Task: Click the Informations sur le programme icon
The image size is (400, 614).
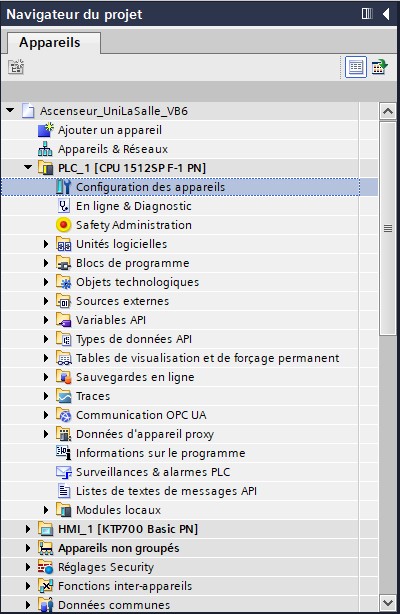Action: pyautogui.click(x=63, y=453)
